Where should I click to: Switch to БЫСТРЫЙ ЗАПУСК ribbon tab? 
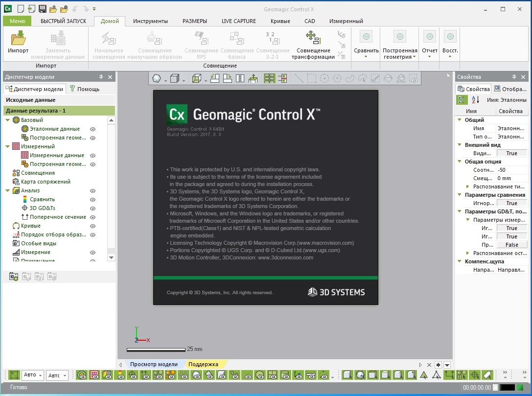coord(64,21)
